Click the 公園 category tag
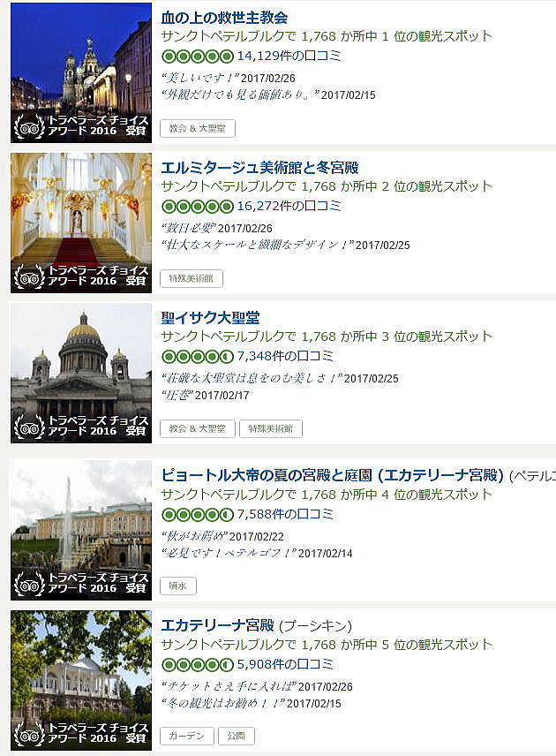 [x=237, y=736]
